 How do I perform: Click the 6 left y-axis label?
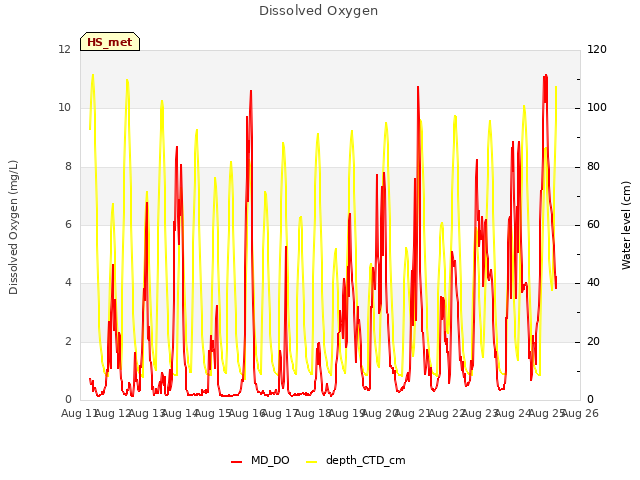(68, 224)
